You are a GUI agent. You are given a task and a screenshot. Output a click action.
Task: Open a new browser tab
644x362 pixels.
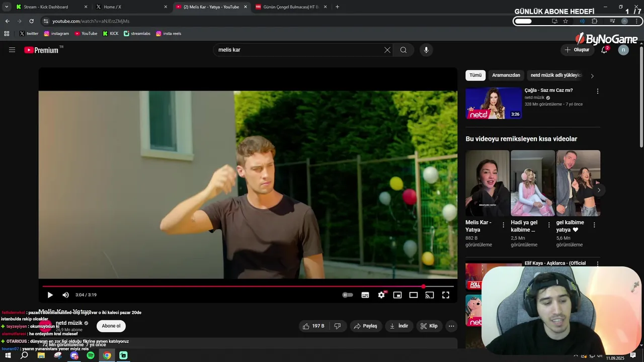tap(337, 7)
